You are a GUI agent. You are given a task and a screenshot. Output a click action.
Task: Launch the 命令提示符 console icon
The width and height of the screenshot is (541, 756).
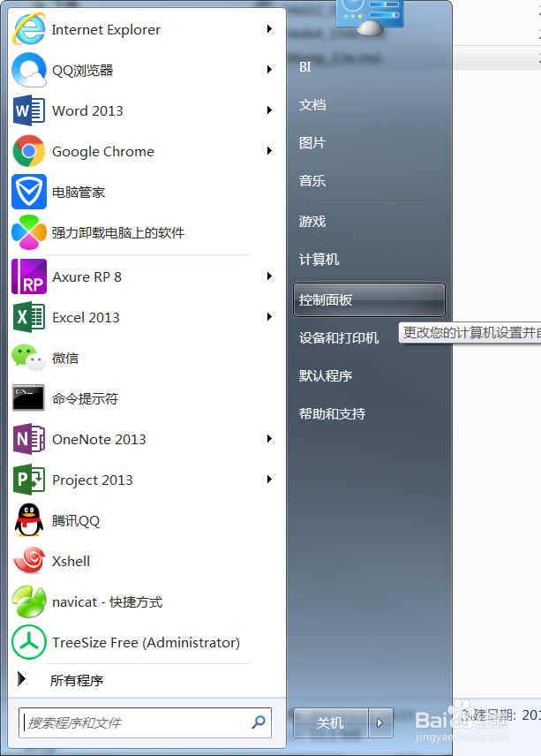(x=29, y=397)
